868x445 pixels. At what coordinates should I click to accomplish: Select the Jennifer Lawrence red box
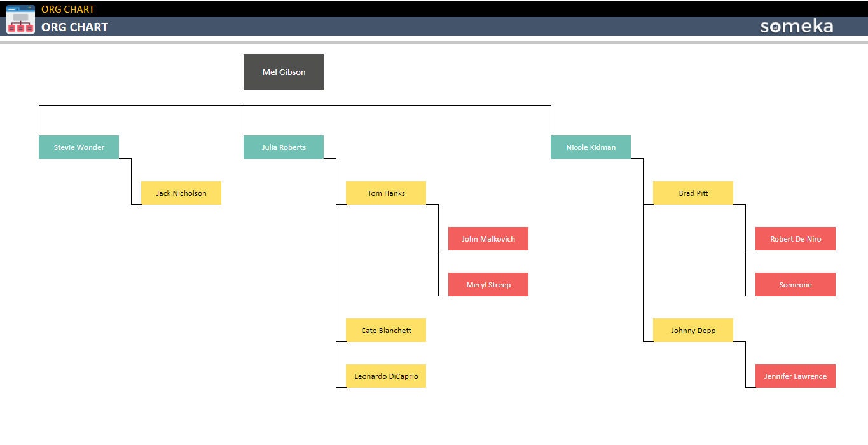[x=796, y=376]
